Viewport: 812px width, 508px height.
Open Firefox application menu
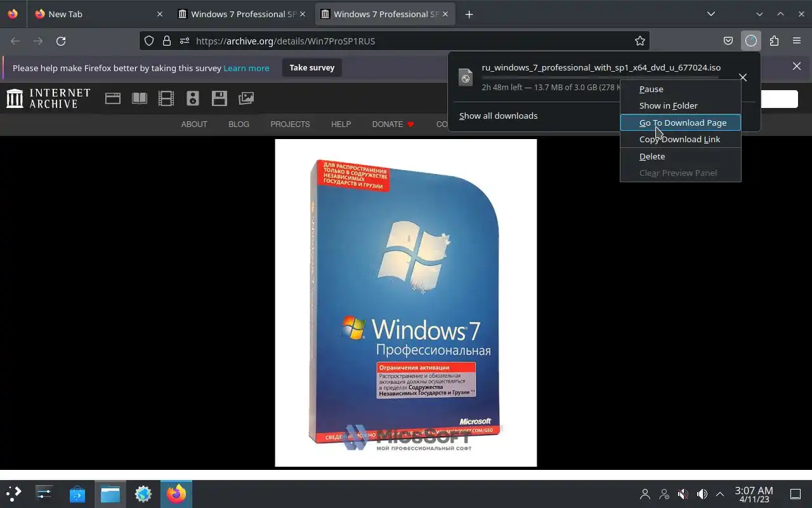pyautogui.click(x=797, y=41)
